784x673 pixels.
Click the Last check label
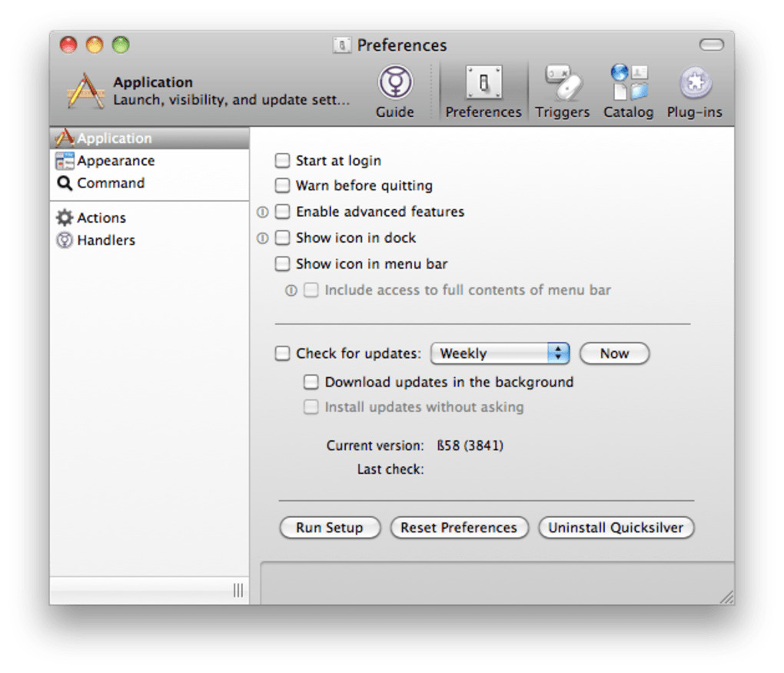(x=390, y=469)
